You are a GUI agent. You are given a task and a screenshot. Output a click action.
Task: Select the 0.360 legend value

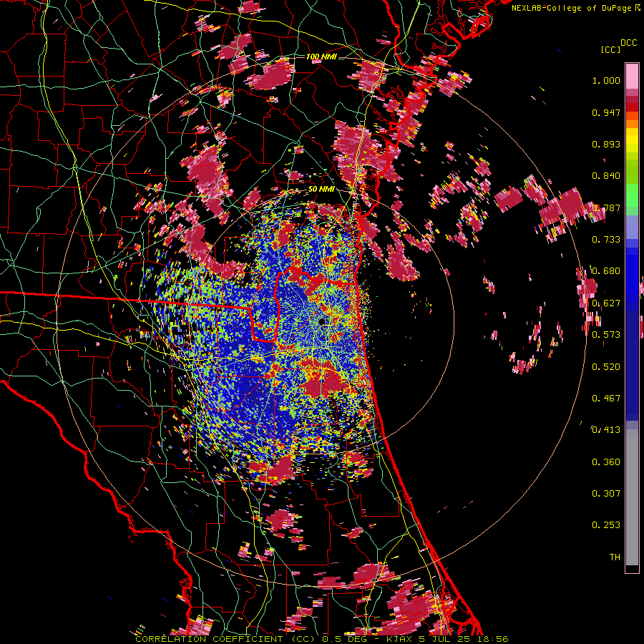[606, 462]
